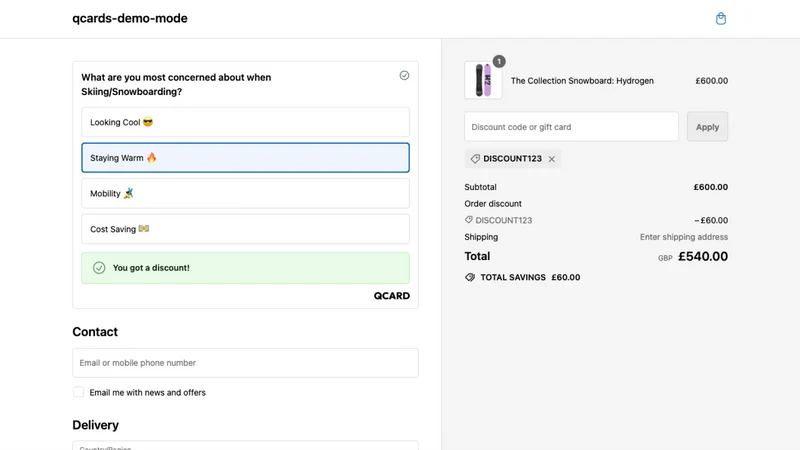Click the GBP currency label
The height and width of the screenshot is (450, 800).
pos(665,258)
